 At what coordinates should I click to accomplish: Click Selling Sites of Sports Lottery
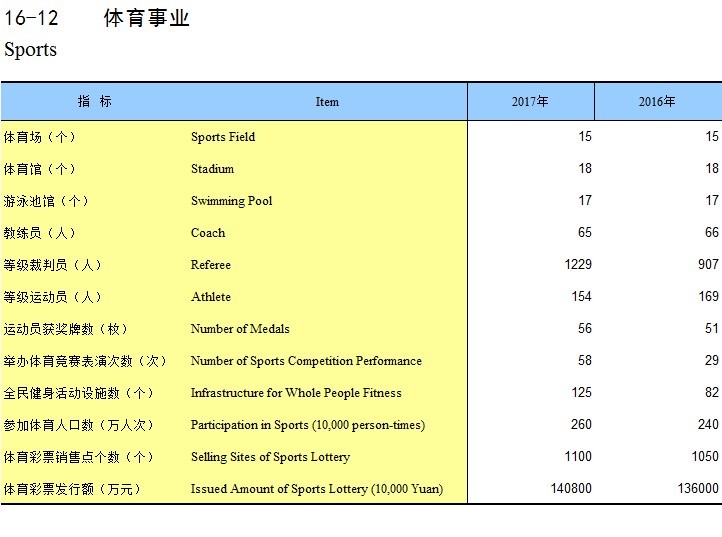pos(270,457)
